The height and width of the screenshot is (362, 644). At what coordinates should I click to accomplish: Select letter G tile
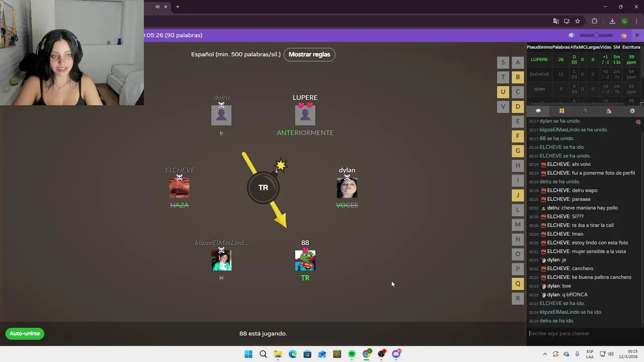click(518, 151)
